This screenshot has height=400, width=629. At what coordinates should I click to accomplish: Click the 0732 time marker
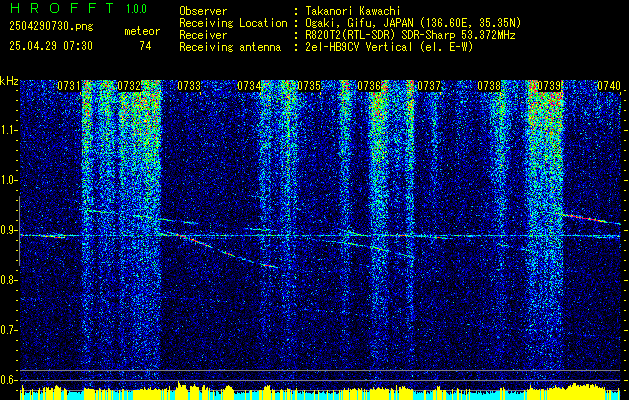(x=129, y=86)
